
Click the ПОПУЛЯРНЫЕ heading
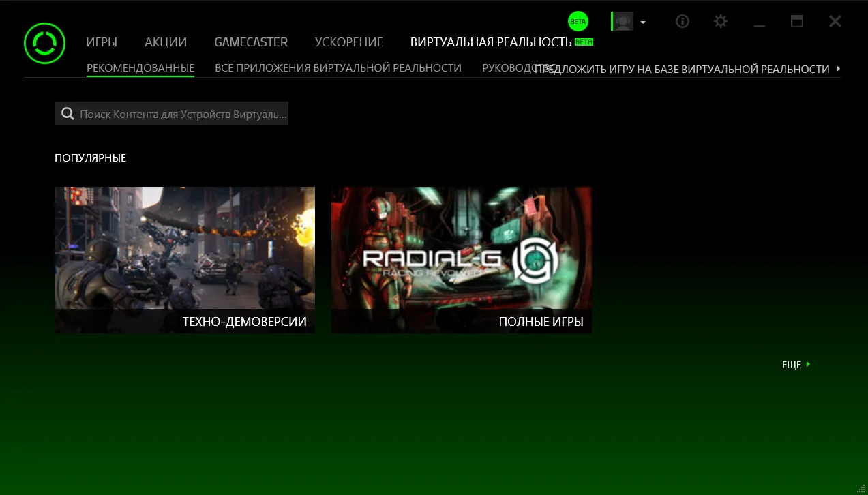tap(91, 157)
